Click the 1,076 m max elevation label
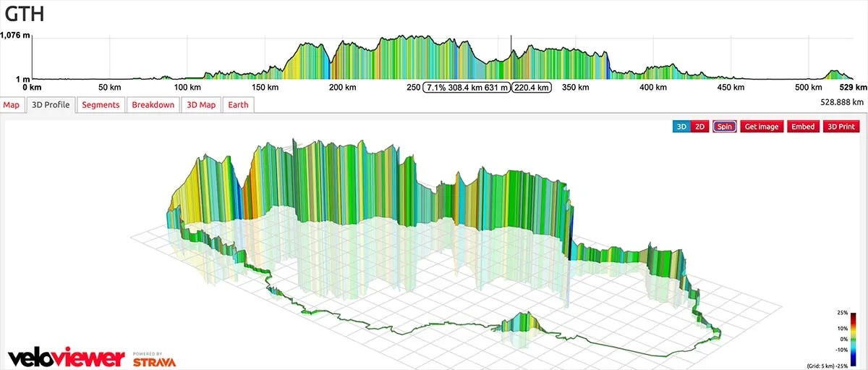The image size is (868, 370). 14,35
